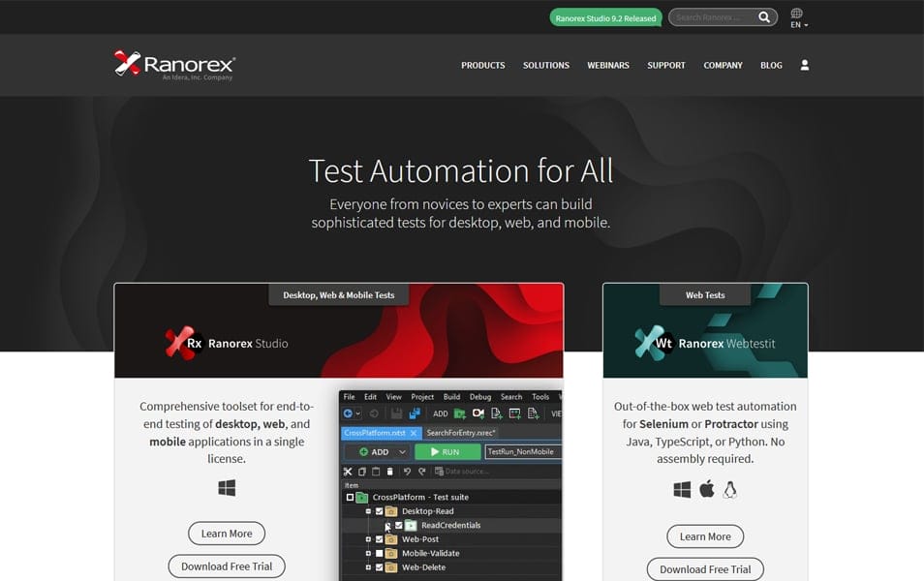Click Download Free Trial under Ranorex Webtestit
This screenshot has height=581, width=924.
pos(705,569)
